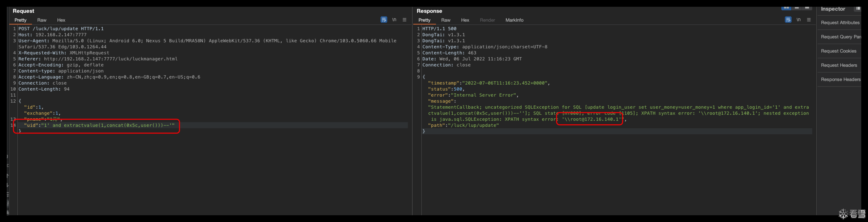Screen dimensions: 868x222
Task: Switch Request view to Hex tab
Action: (61, 20)
